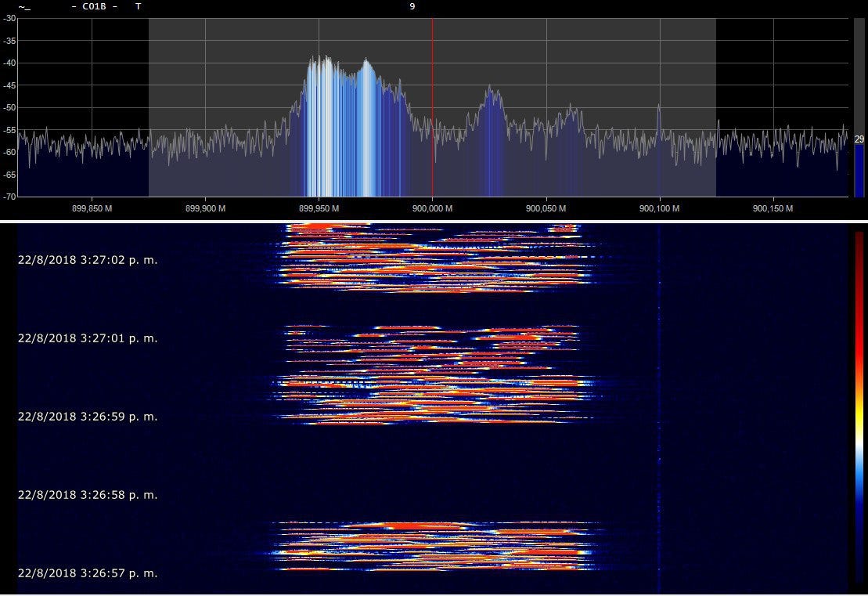Click the 899,900 M frequency label
The width and height of the screenshot is (868, 596).
[x=205, y=209]
